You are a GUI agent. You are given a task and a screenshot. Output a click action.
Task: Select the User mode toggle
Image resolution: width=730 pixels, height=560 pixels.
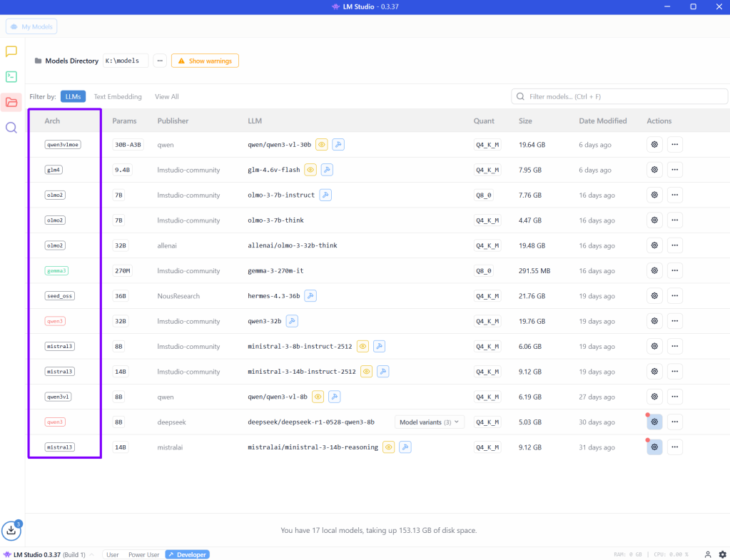click(x=112, y=554)
